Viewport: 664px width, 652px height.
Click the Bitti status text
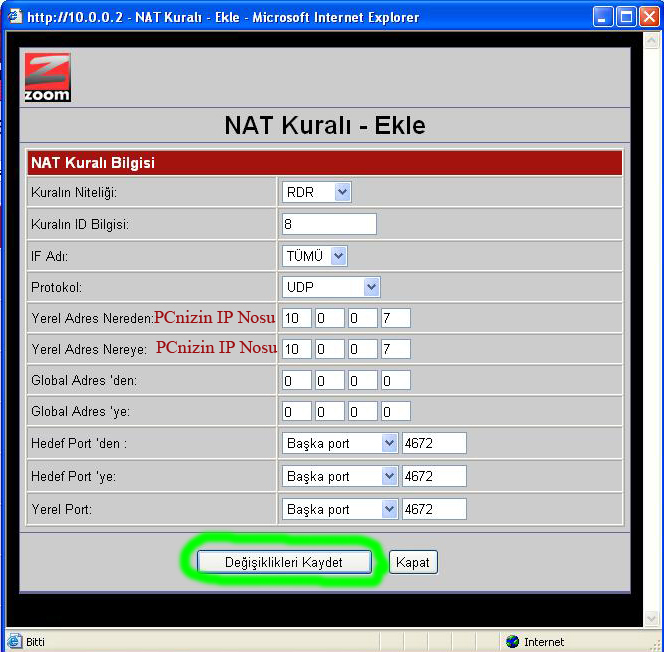(x=35, y=642)
